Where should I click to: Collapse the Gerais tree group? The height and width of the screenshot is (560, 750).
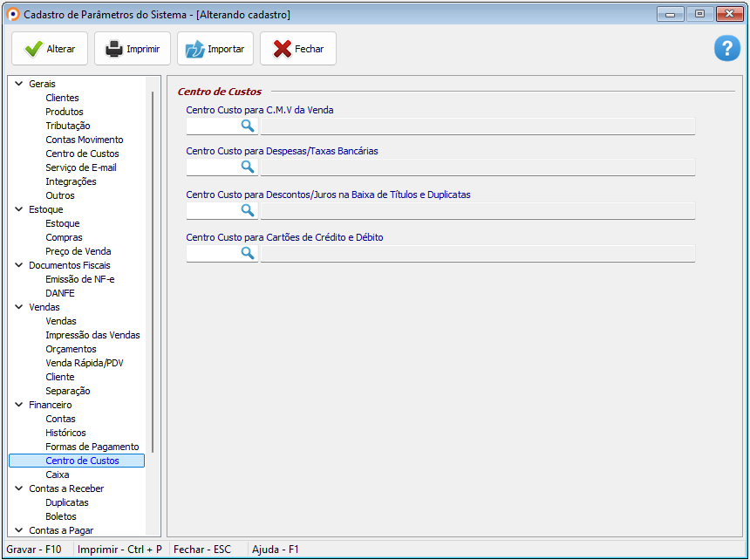click(19, 84)
